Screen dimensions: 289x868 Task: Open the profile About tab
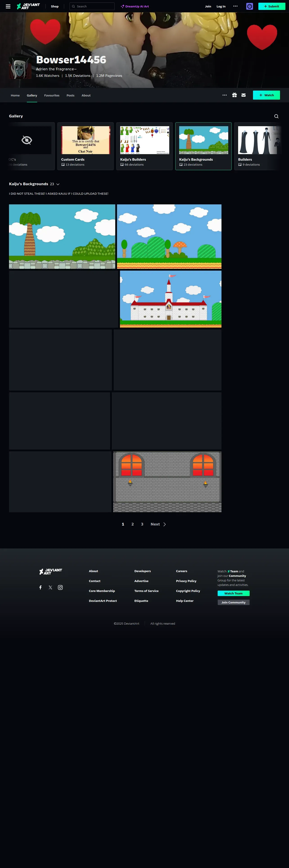coord(86,95)
